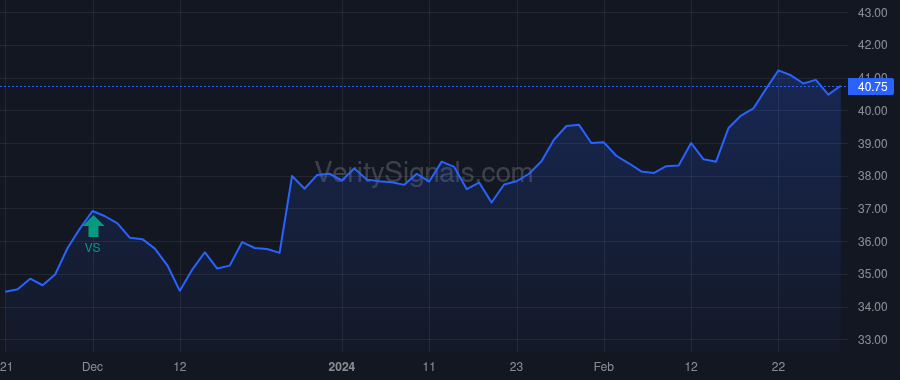Click the 38.00 price axis label

[872, 176]
